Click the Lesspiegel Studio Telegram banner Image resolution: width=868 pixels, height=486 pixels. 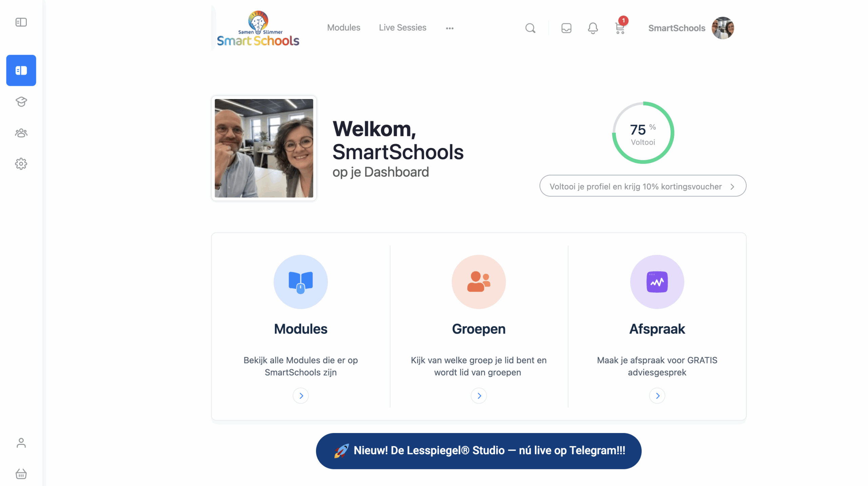click(x=478, y=451)
